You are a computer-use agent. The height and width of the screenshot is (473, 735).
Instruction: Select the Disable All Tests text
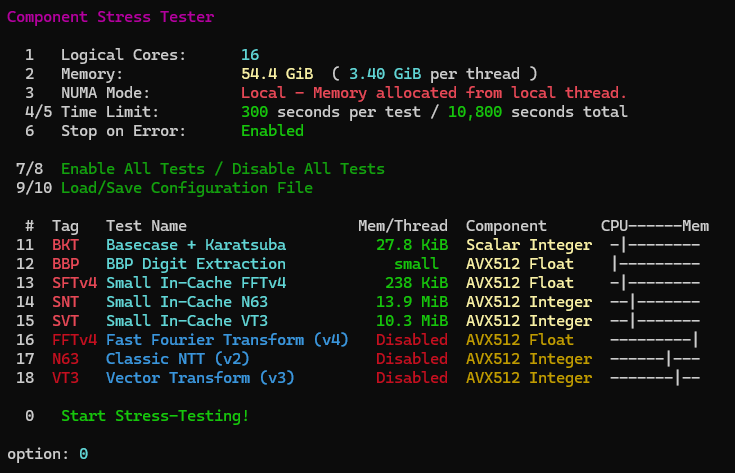pos(308,169)
